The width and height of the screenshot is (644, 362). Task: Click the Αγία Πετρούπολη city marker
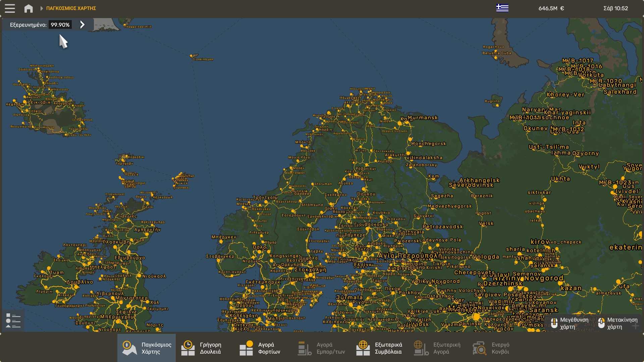click(410, 256)
